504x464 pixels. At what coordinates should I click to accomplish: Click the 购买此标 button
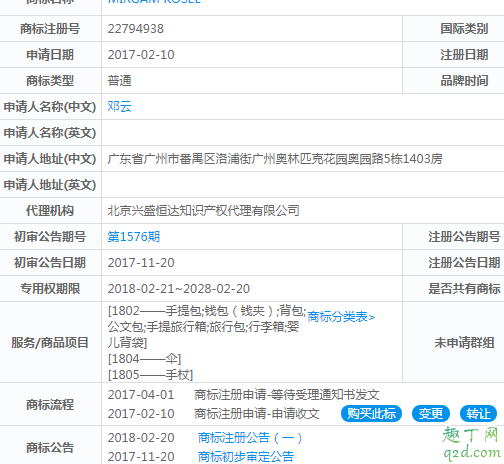click(371, 414)
